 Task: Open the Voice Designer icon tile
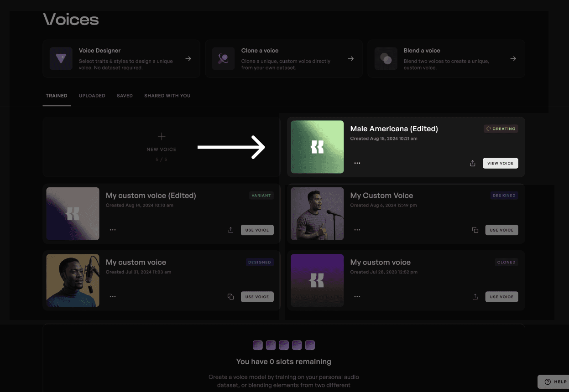coord(61,59)
